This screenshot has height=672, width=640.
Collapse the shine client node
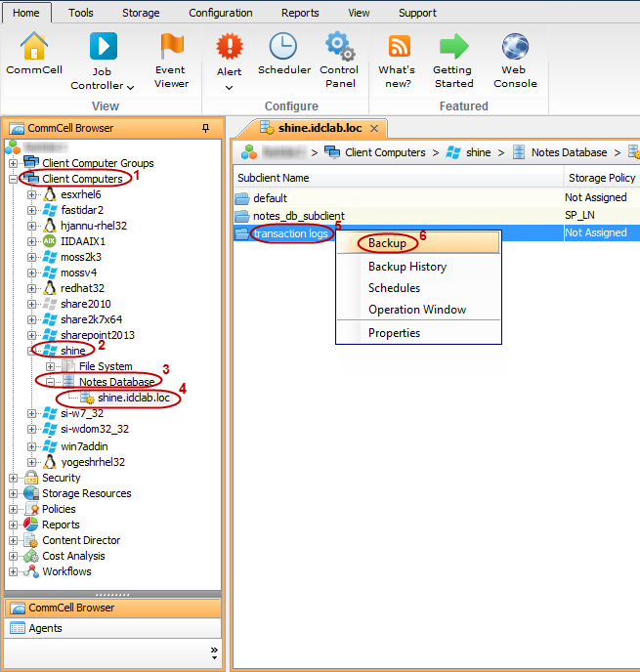pyautogui.click(x=32, y=351)
